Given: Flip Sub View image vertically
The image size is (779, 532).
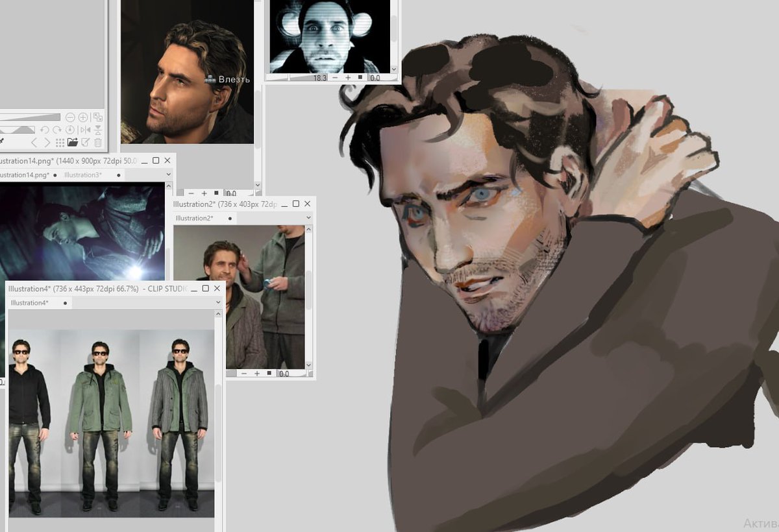Looking at the screenshot, I should tap(98, 130).
